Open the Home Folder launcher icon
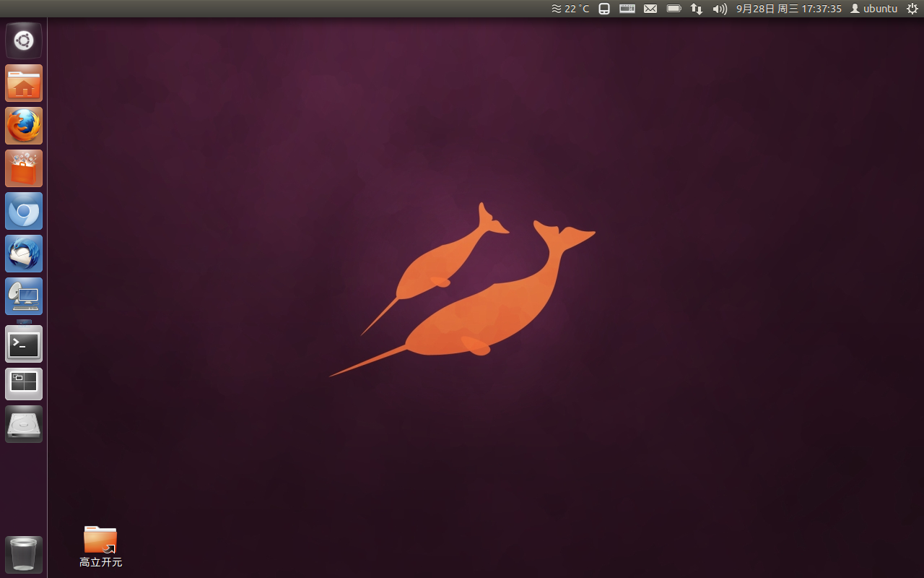 coord(24,83)
